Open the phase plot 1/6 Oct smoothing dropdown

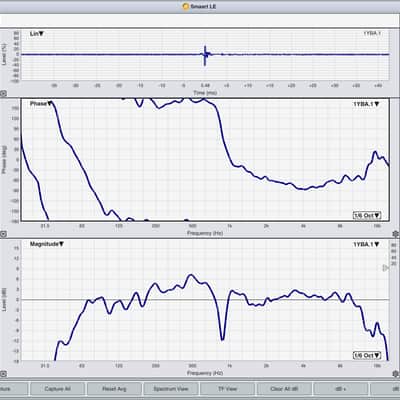tap(367, 215)
